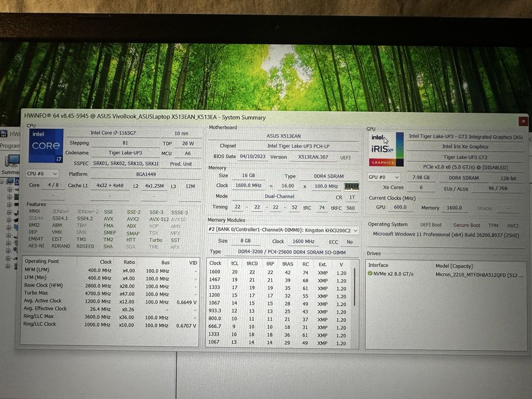Click the tRAS column header in timings table
532x399 pixels.
pyautogui.click(x=288, y=263)
